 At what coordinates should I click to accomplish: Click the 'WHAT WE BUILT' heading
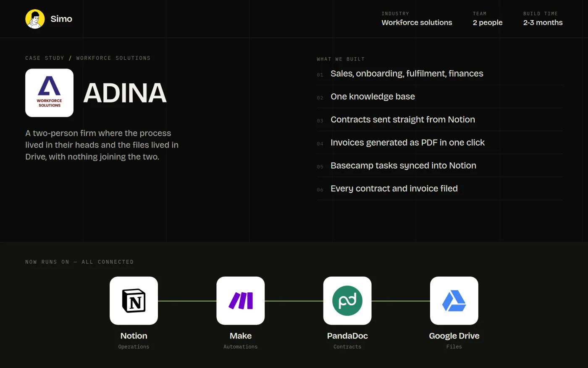(341, 59)
